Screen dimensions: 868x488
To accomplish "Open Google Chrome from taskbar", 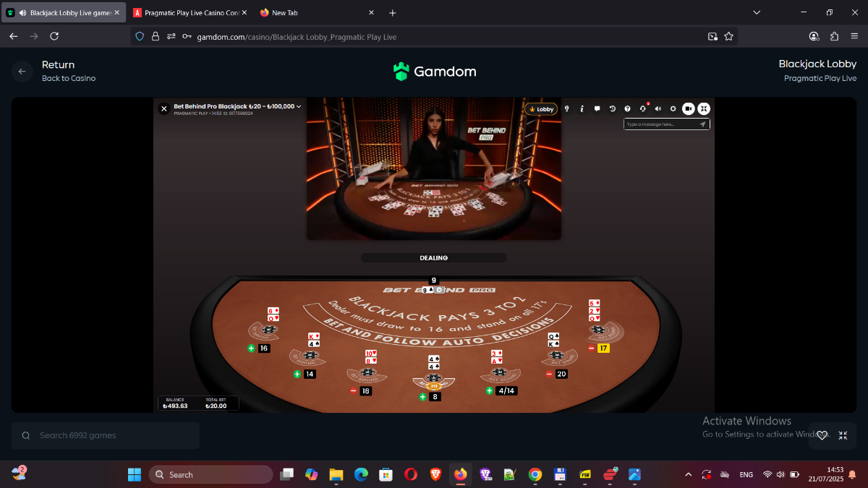I will (x=535, y=474).
